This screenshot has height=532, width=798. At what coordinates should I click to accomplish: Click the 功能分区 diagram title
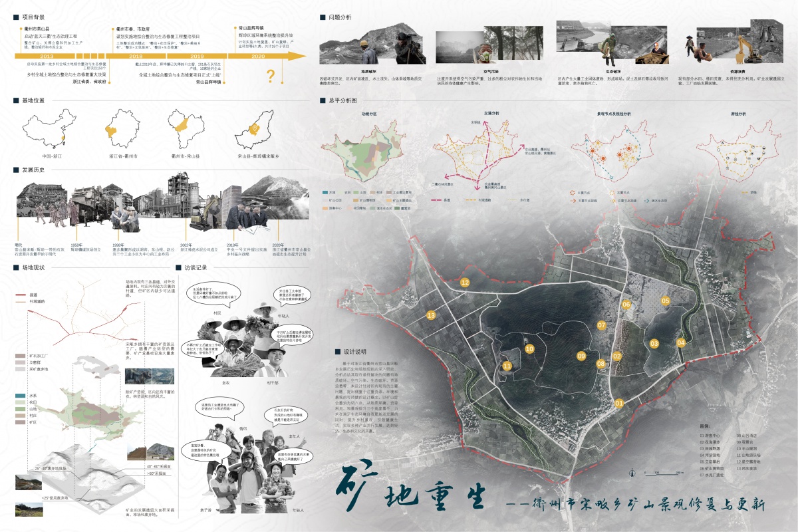368,114
